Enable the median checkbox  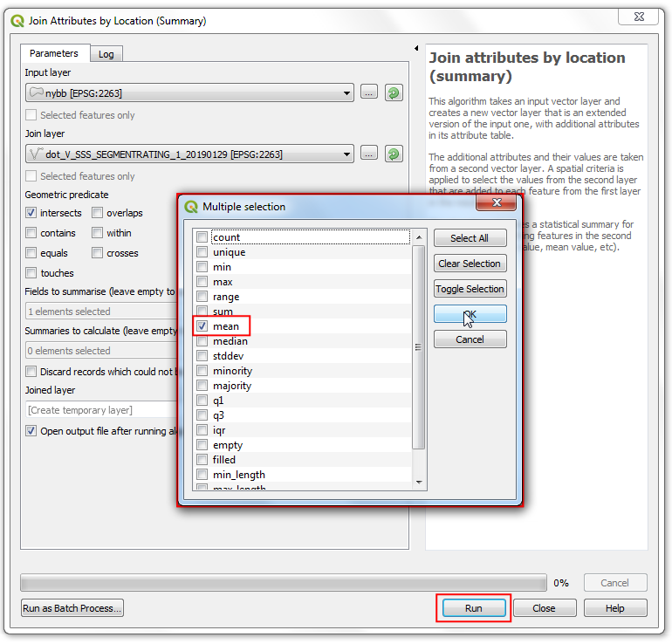(202, 341)
